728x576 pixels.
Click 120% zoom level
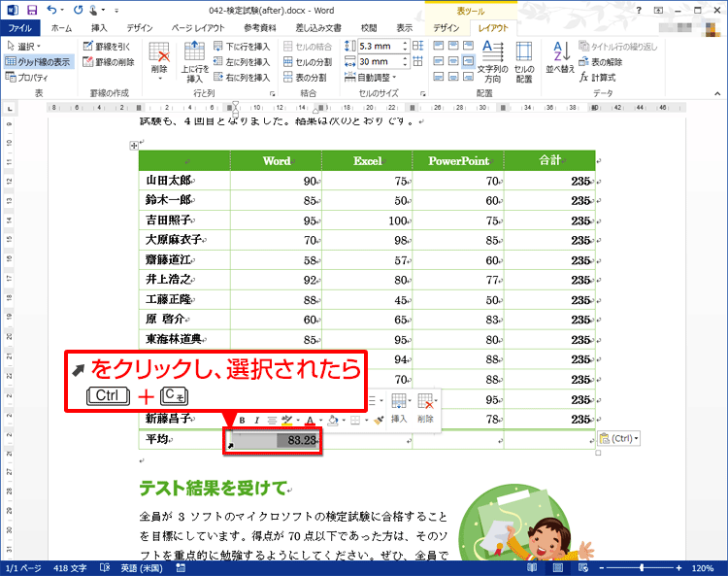[x=702, y=567]
